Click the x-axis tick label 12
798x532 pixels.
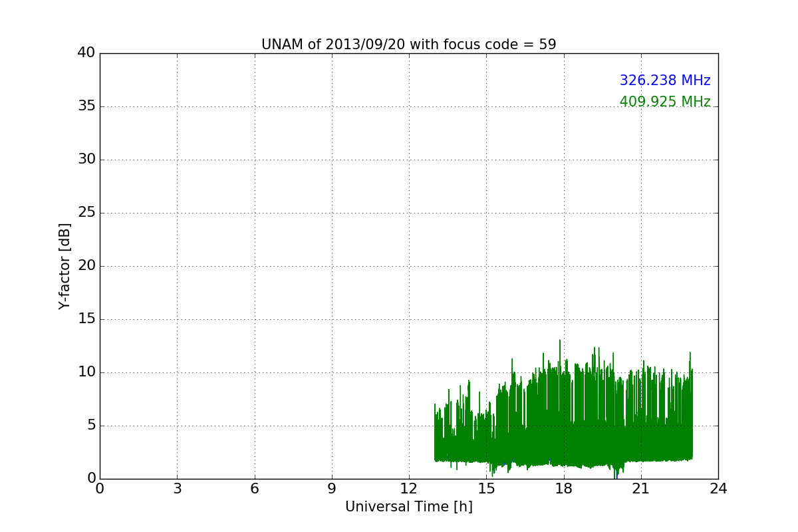[409, 489]
